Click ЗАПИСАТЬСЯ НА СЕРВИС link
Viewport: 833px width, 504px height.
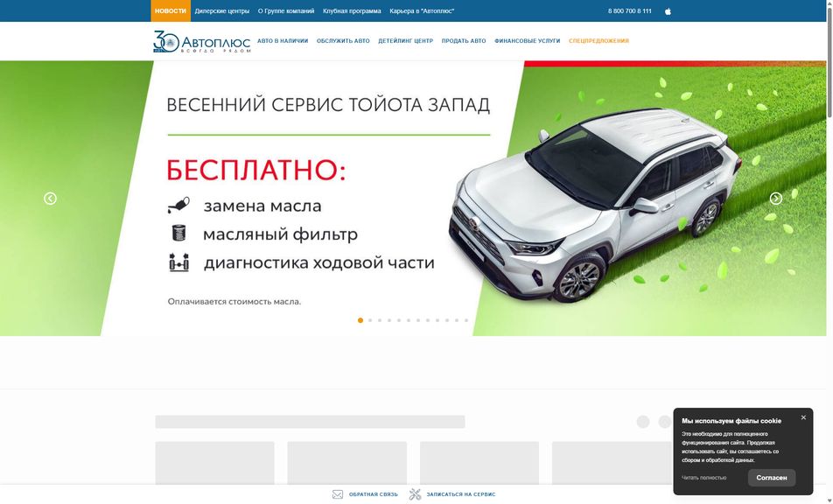click(461, 494)
